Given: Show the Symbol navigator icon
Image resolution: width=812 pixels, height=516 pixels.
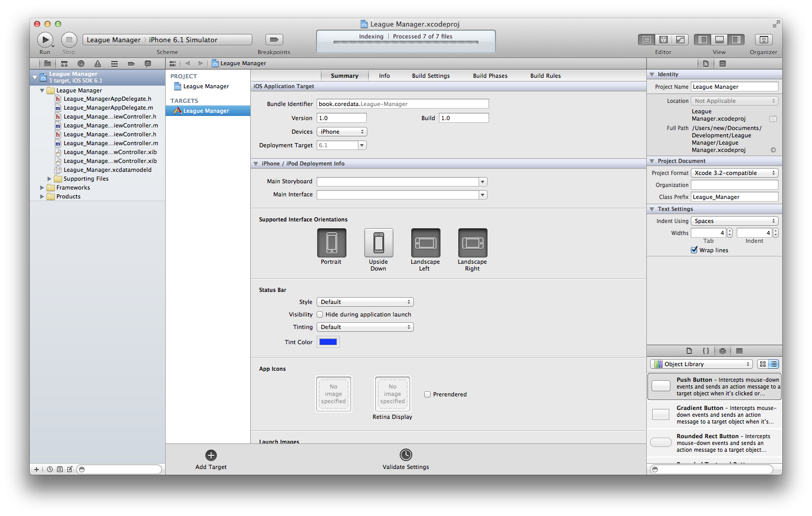Looking at the screenshot, I should [x=64, y=64].
